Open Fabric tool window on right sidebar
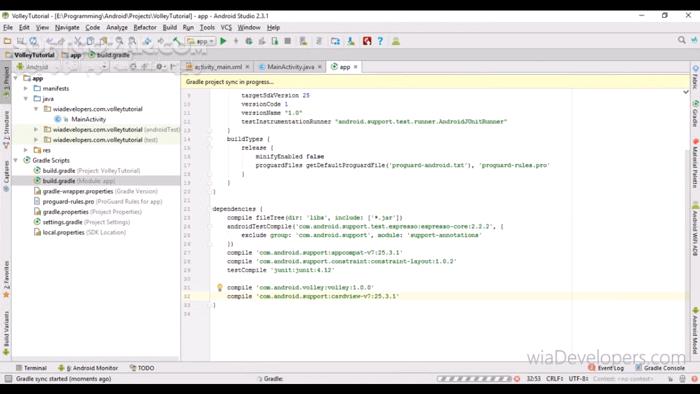Screen dimensions: 700x394 pyautogui.click(x=696, y=77)
